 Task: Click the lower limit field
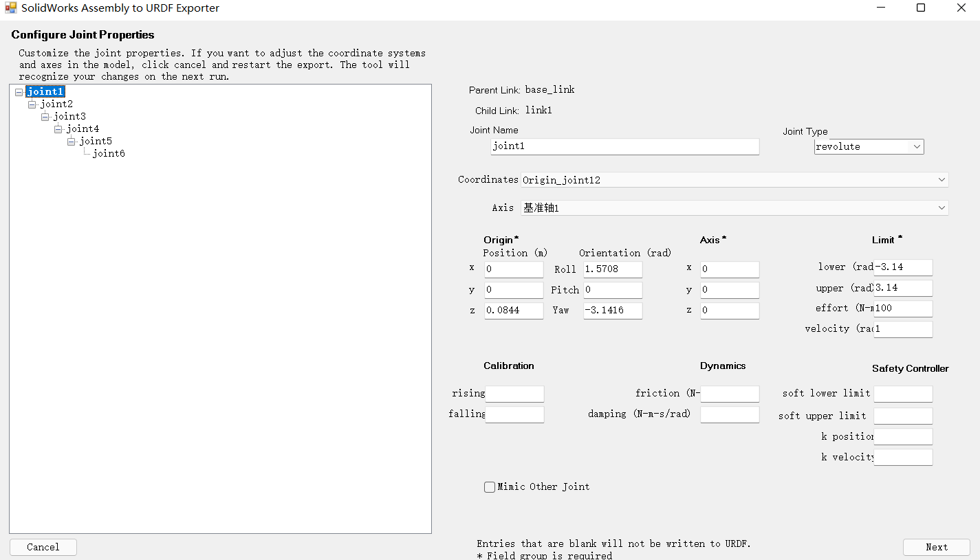coord(903,267)
